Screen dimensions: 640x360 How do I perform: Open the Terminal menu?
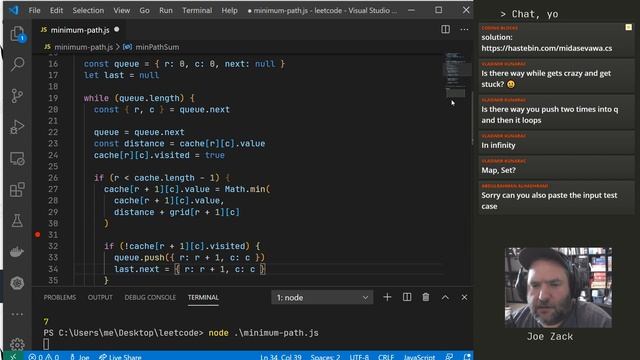[x=197, y=10]
